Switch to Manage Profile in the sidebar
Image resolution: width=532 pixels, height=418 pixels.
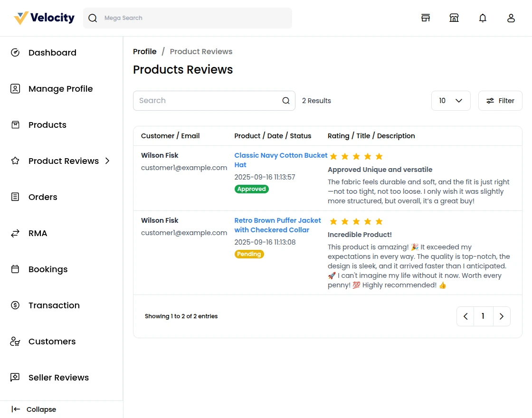[60, 88]
